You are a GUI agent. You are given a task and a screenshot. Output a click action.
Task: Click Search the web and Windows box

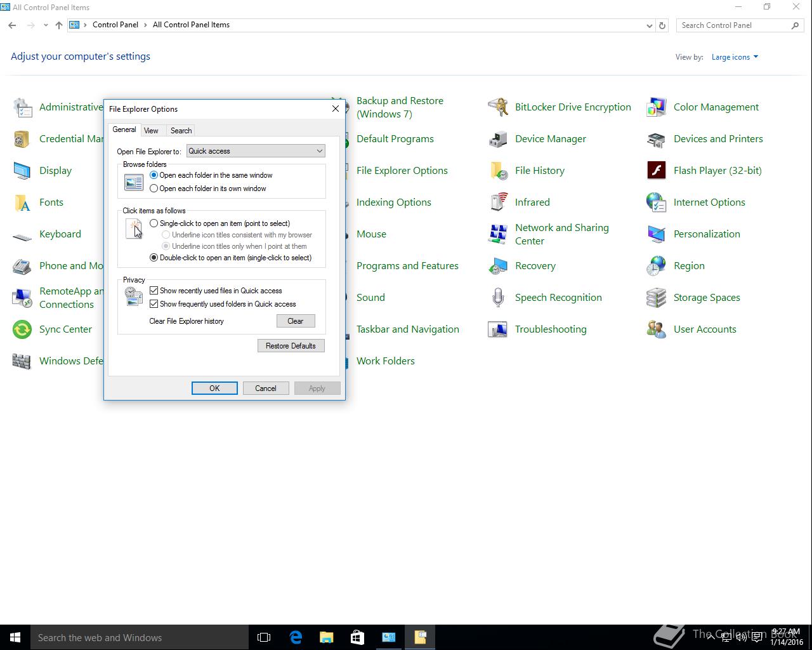point(140,637)
